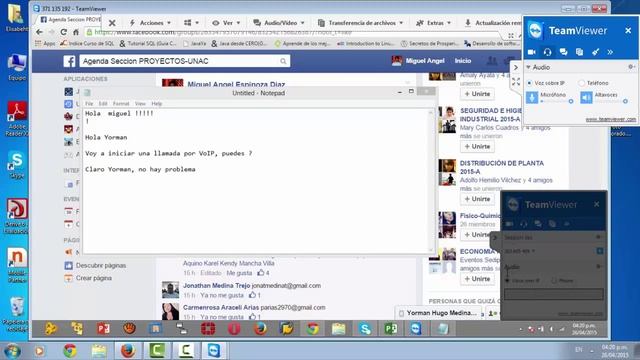Mute the Micrófono button

coord(532,97)
